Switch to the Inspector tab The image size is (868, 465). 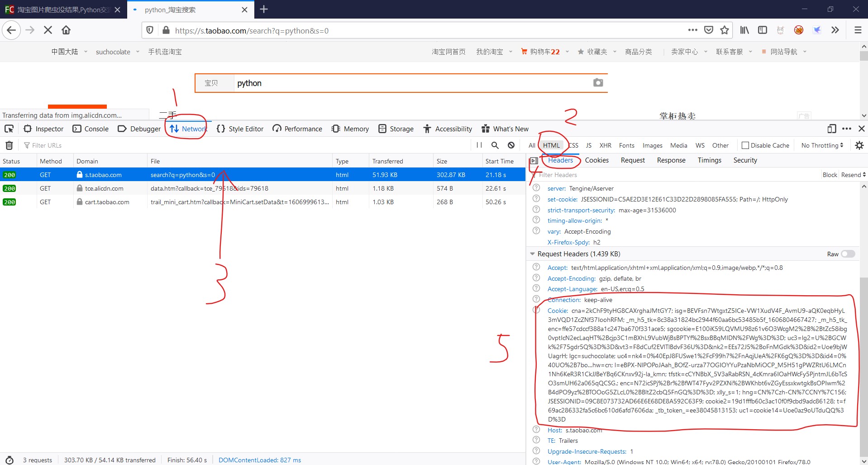tap(43, 129)
